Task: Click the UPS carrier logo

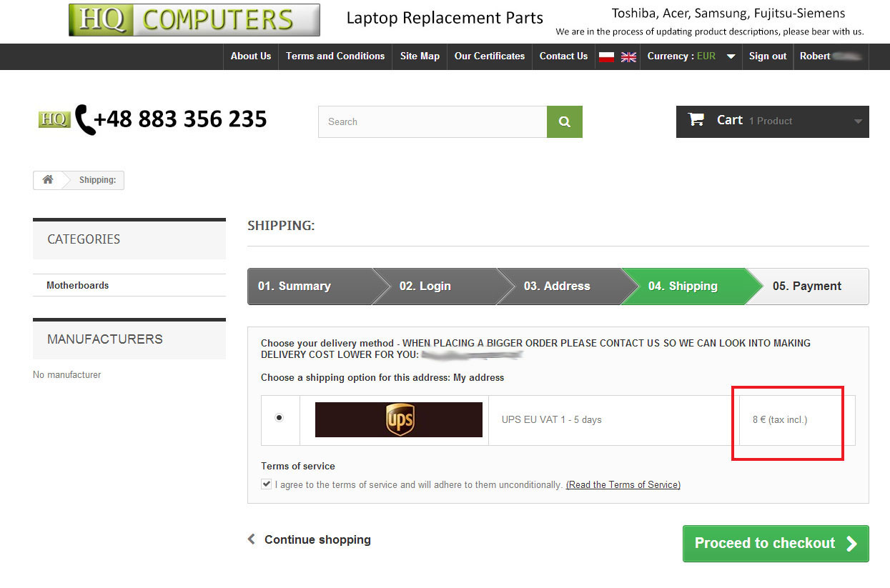Action: point(399,419)
